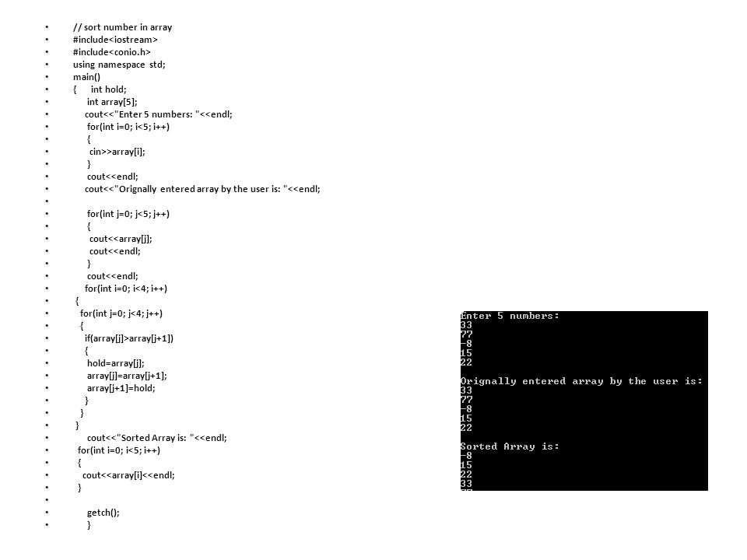Click the '#include<conio.h>' line
Image resolution: width=747 pixels, height=560 pixels.
[112, 52]
